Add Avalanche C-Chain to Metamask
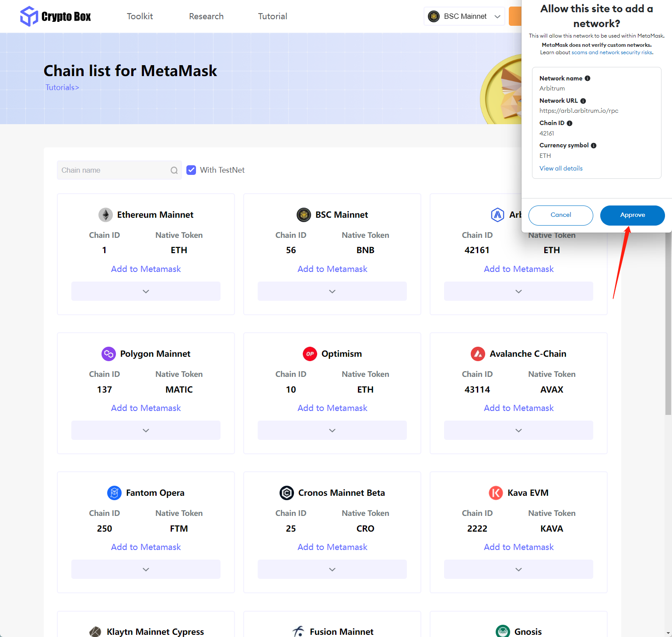The width and height of the screenshot is (672, 637). click(519, 408)
